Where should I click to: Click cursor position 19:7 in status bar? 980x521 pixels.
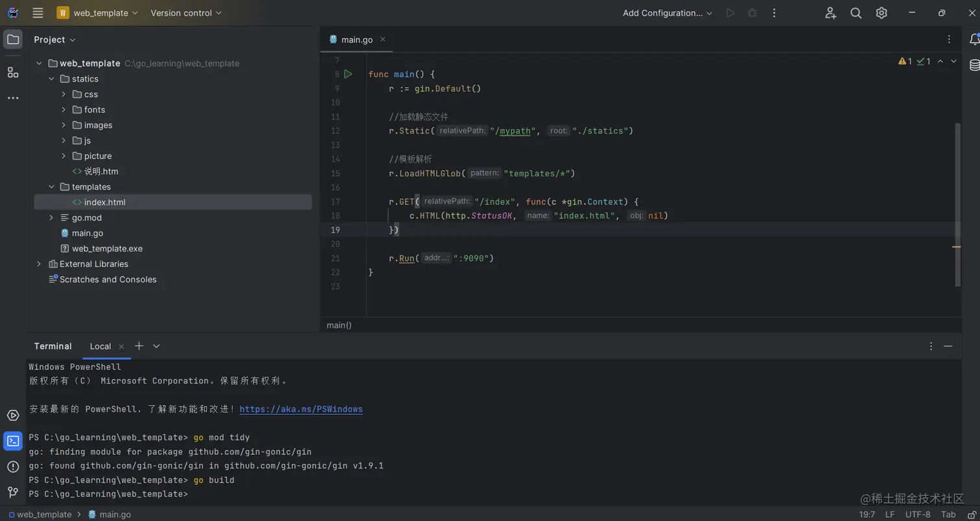(868, 515)
